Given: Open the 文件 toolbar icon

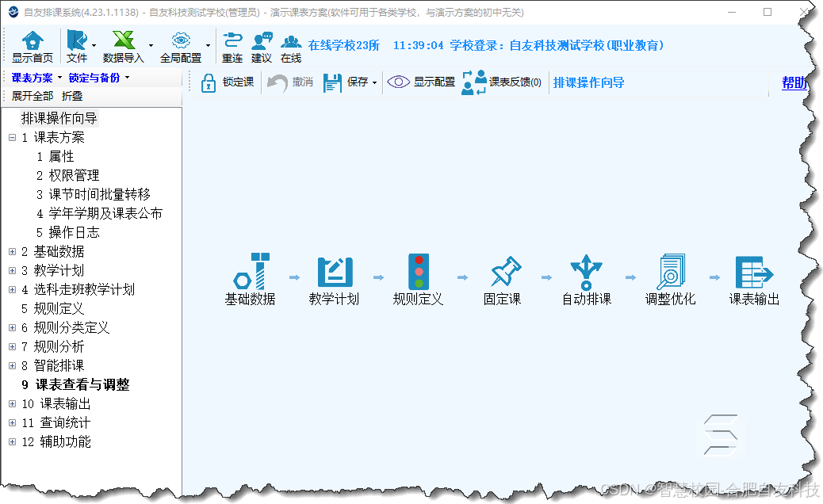Looking at the screenshot, I should point(77,40).
